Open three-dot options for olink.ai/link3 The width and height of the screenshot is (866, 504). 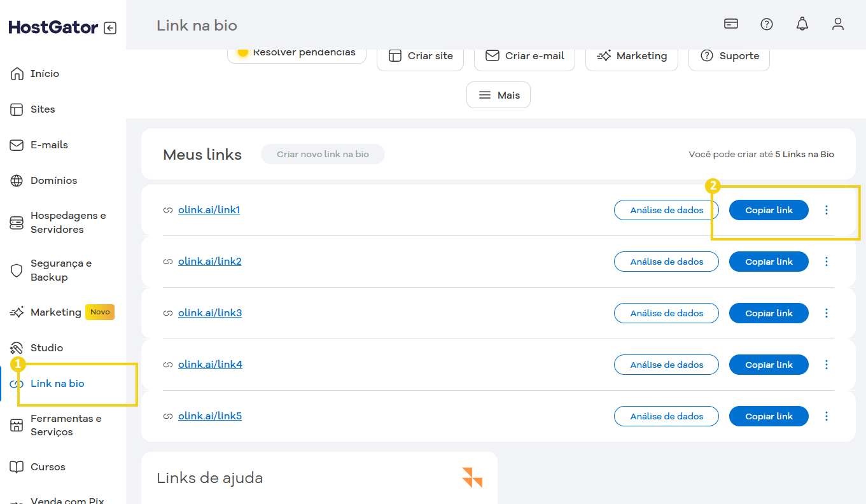(827, 313)
